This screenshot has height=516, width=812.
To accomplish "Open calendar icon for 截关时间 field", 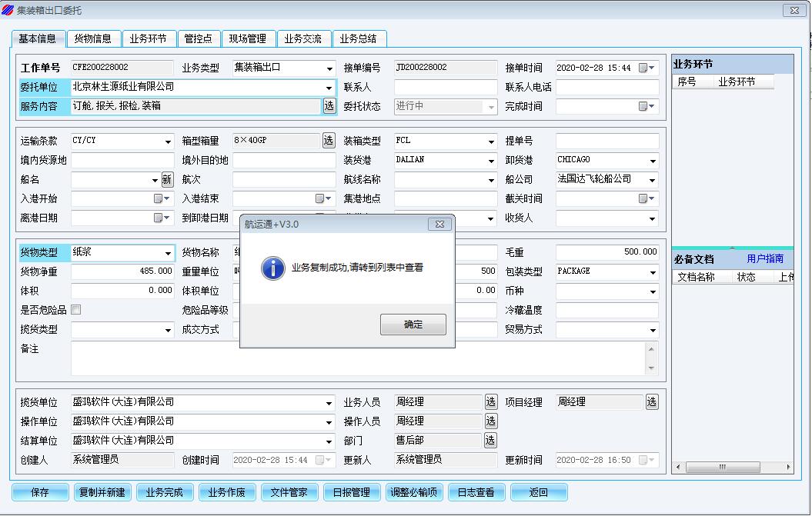I will tap(644, 199).
